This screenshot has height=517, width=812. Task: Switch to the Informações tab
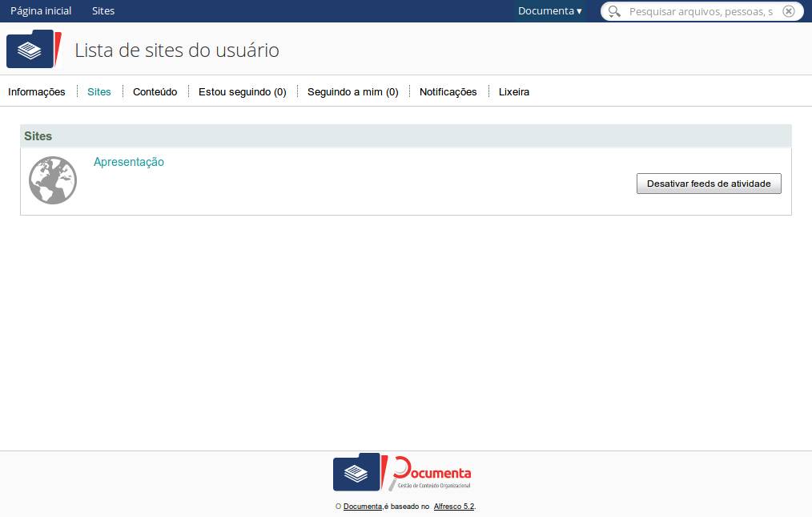[x=37, y=92]
